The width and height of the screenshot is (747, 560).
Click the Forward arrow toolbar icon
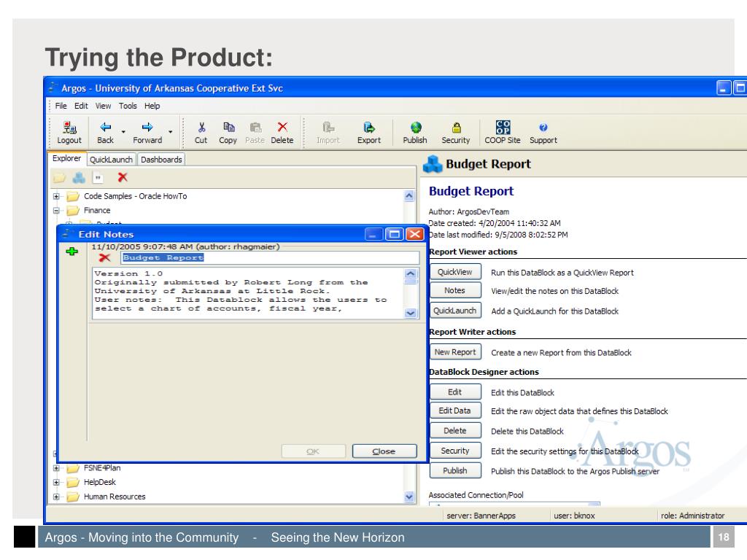(147, 127)
